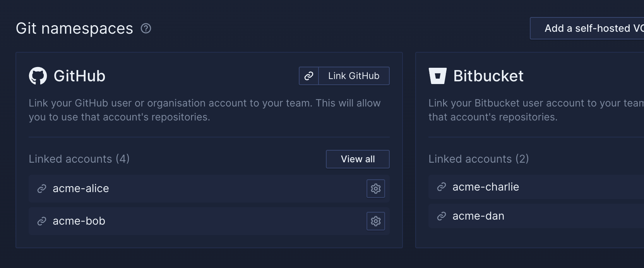This screenshot has height=268, width=644.
Task: Select the acme-dan account row
Action: [522, 216]
